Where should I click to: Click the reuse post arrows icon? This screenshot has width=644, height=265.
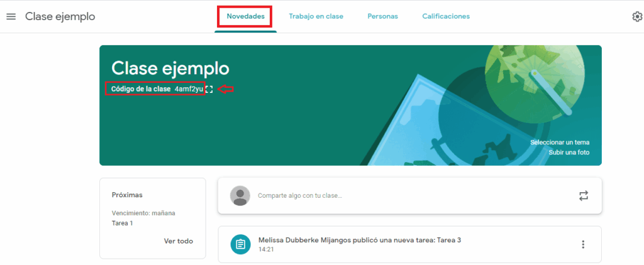(x=583, y=196)
